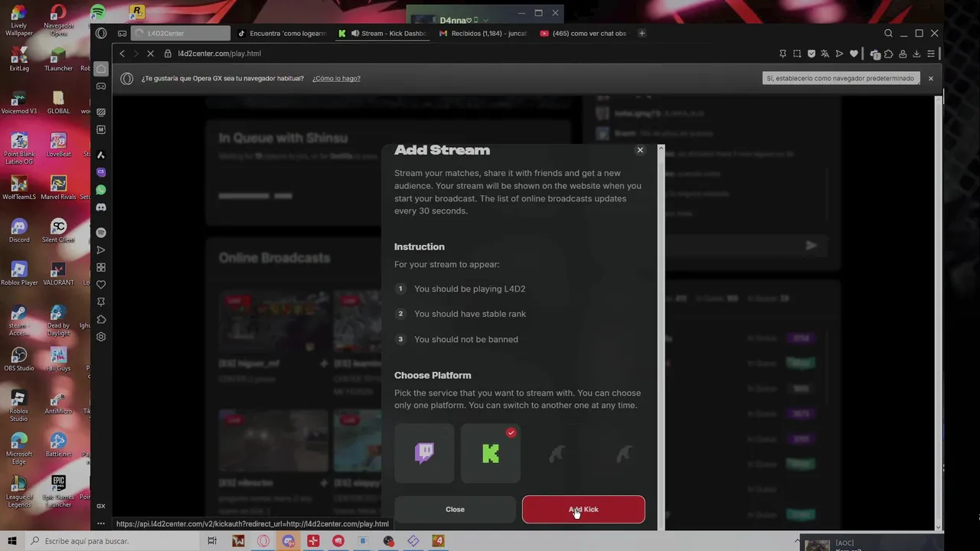Click the red Add Kick button

pos(583,510)
